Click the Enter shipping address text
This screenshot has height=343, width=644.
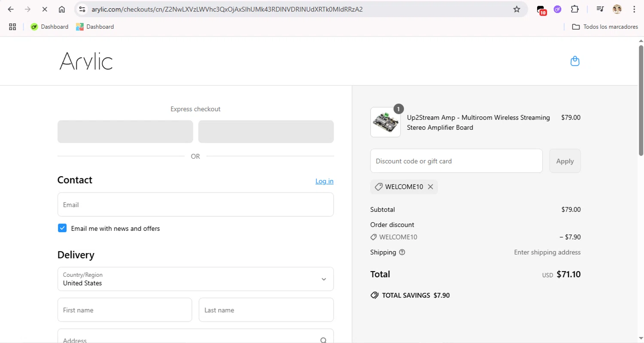coord(547,252)
